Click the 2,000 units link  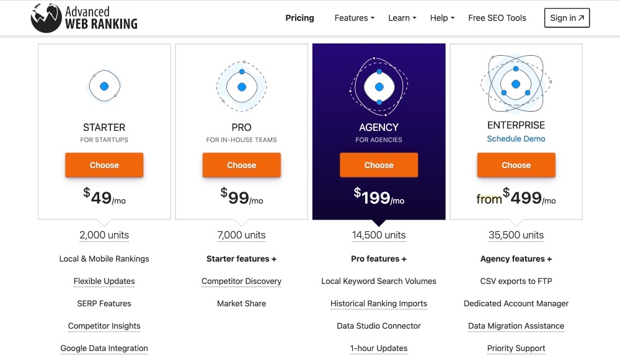pyautogui.click(x=104, y=235)
